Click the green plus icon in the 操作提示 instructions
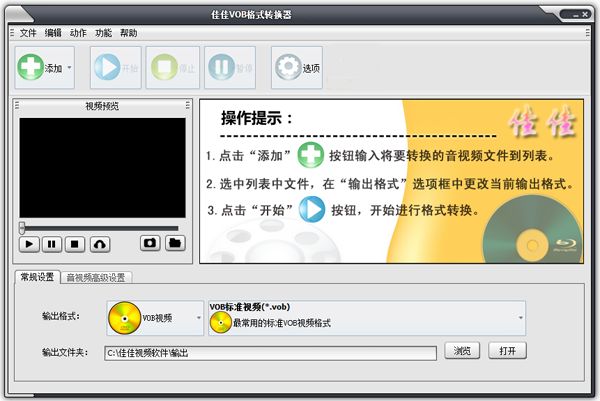This screenshot has width=600, height=401. pos(310,155)
